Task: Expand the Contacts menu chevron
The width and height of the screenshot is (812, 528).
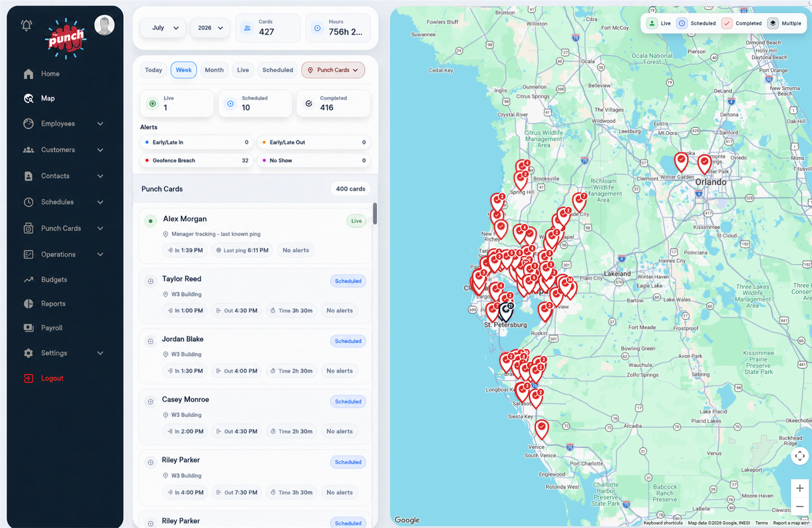Action: (x=100, y=176)
